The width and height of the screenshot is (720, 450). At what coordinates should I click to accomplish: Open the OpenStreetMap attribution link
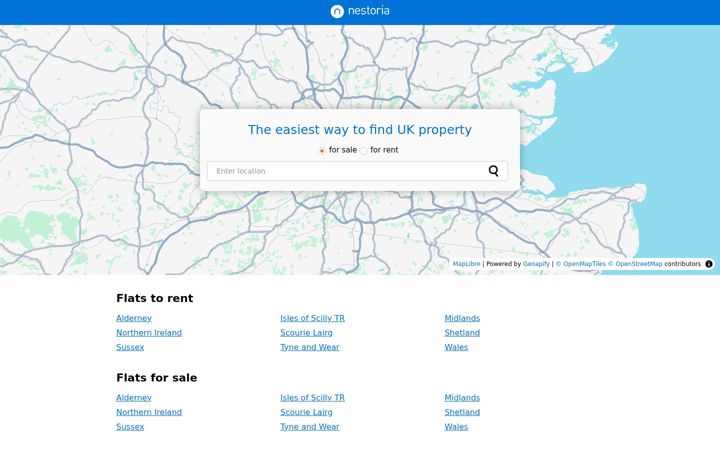click(x=635, y=264)
